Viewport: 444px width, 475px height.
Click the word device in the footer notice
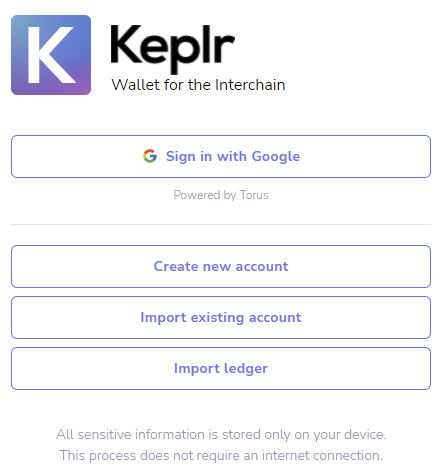tap(364, 434)
